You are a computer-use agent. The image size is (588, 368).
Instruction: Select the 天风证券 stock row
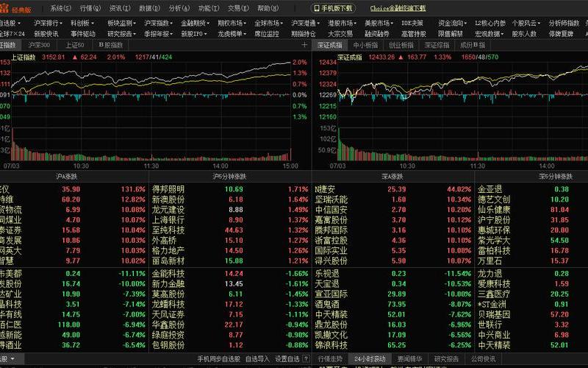click(230, 315)
